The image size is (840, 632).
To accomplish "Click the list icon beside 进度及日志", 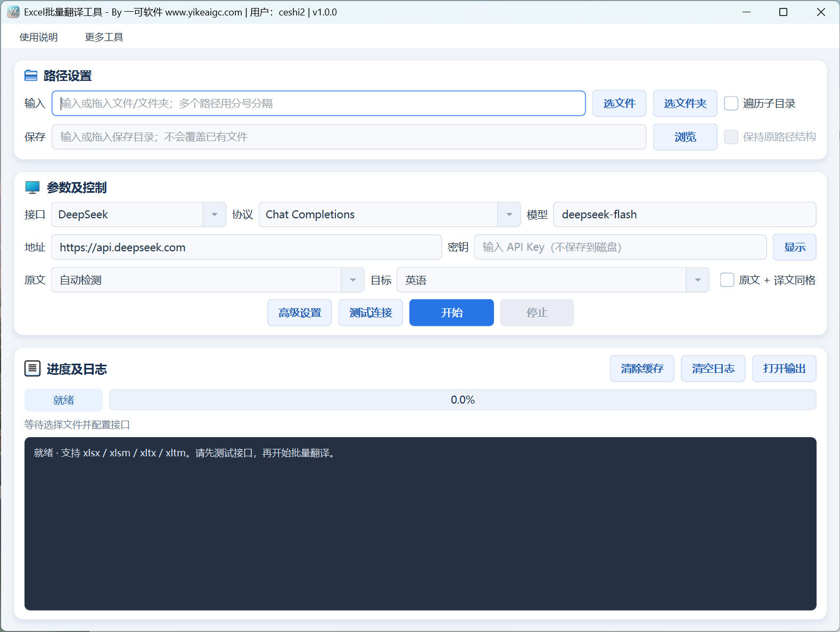I will click(x=32, y=368).
